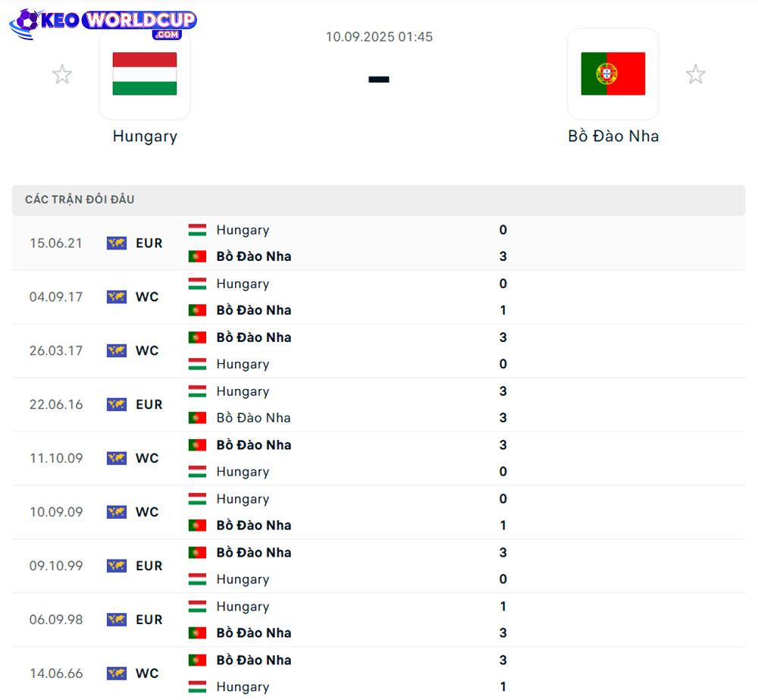Click competition icon in 10.09.09 row
This screenshot has height=700, width=758.
117,511
